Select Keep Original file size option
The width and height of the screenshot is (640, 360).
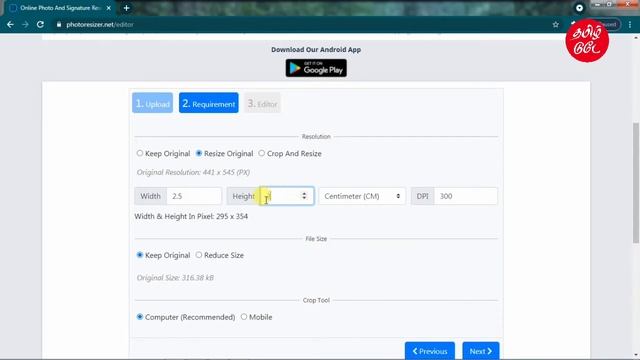tap(140, 255)
